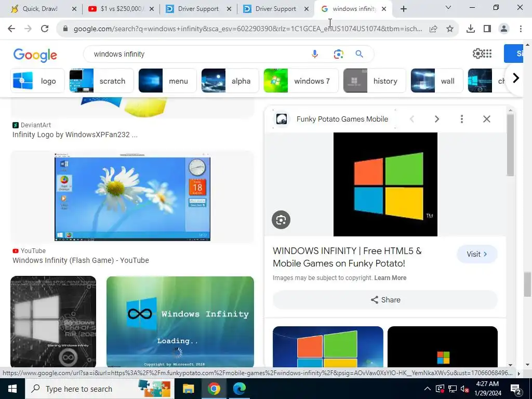532x399 pixels.
Task: Go back with browser back arrow
Action: click(11, 29)
